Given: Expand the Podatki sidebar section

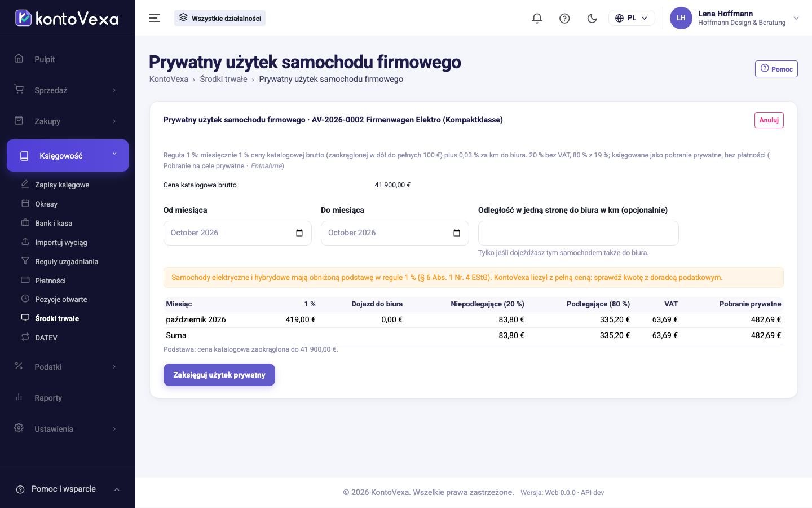Looking at the screenshot, I should [68, 367].
